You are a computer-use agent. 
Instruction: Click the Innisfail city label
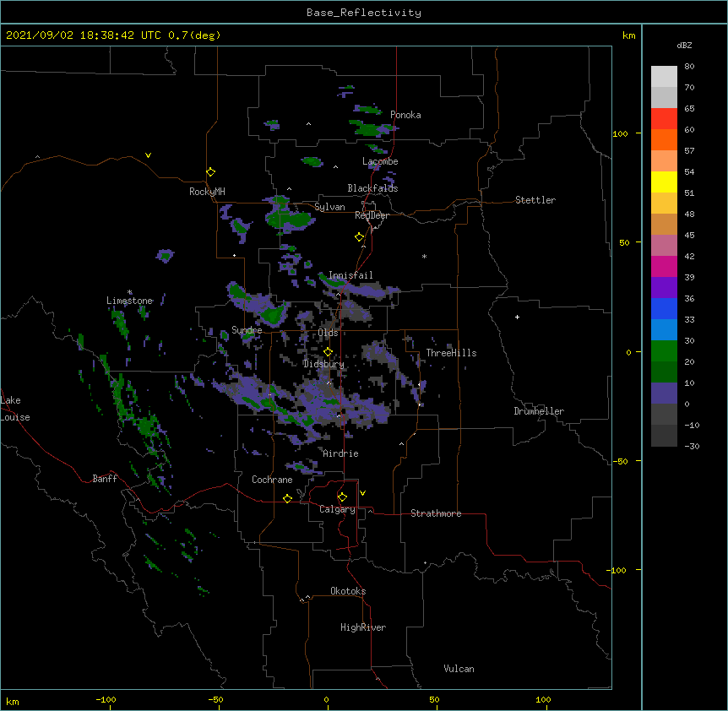(350, 275)
